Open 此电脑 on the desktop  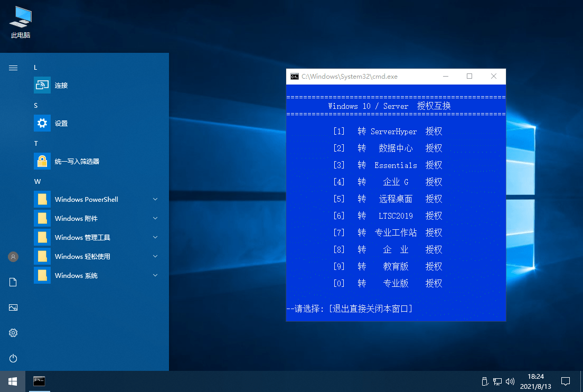coord(20,21)
